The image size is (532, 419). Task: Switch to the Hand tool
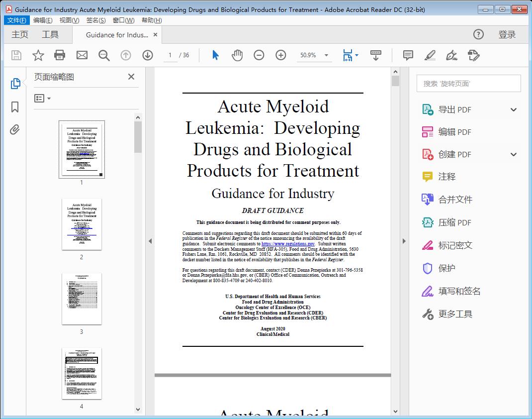click(237, 55)
